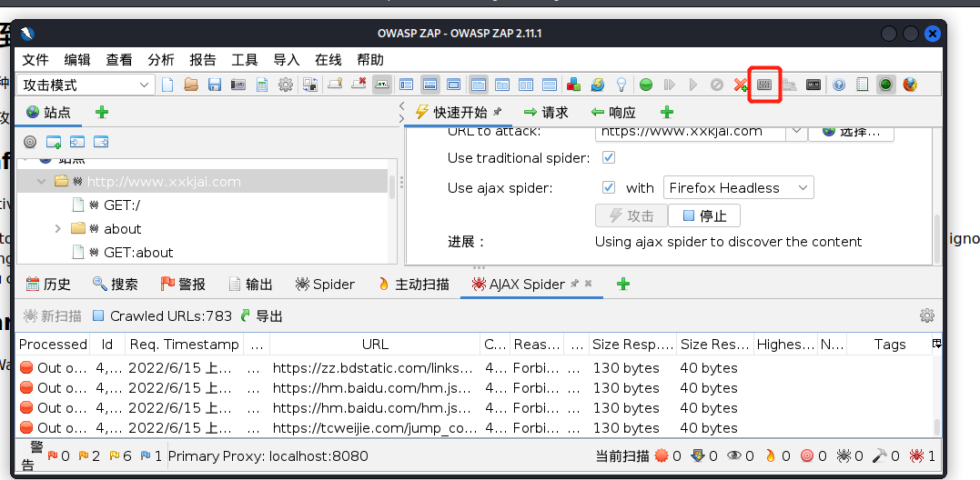Switch to the 请求 tab
Image resolution: width=980 pixels, height=480 pixels.
point(546,113)
